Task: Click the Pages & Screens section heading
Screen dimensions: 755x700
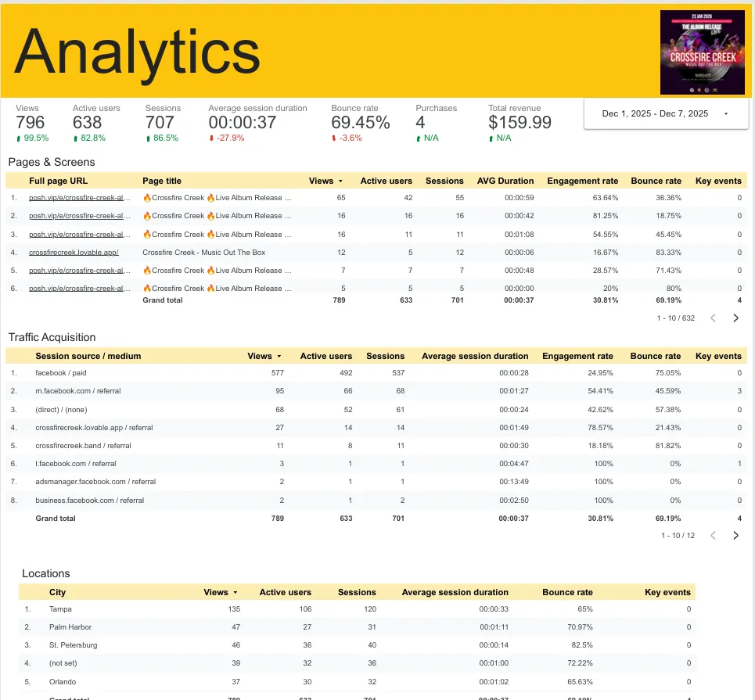Action: (52, 162)
